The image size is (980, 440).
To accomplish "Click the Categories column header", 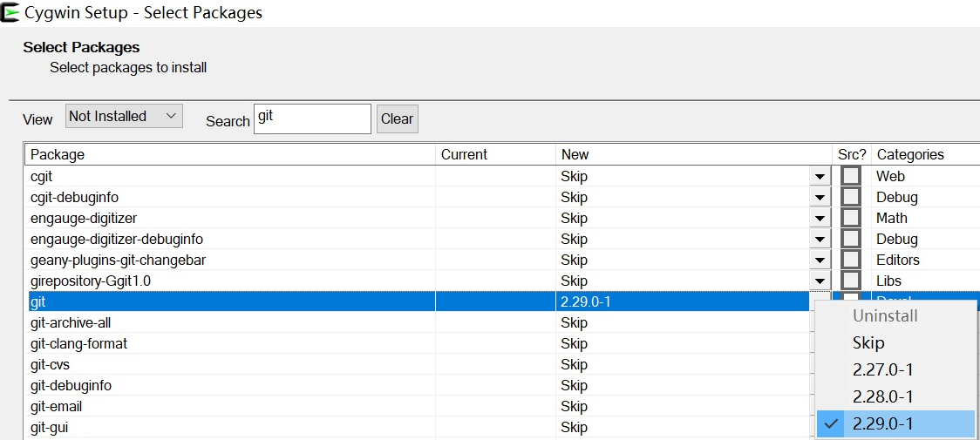I will coord(926,154).
